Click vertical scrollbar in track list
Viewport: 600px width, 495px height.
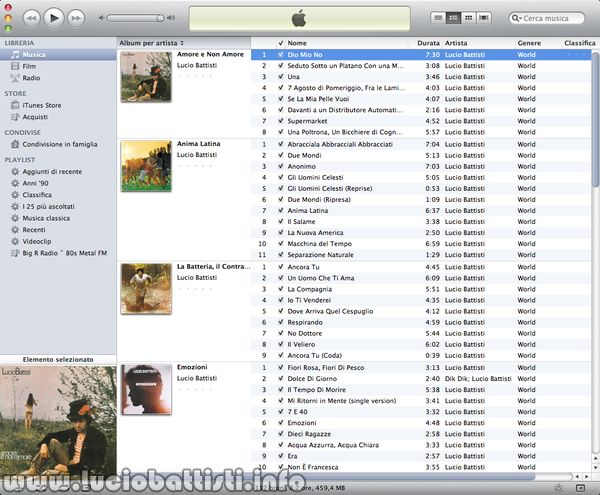(x=595, y=119)
